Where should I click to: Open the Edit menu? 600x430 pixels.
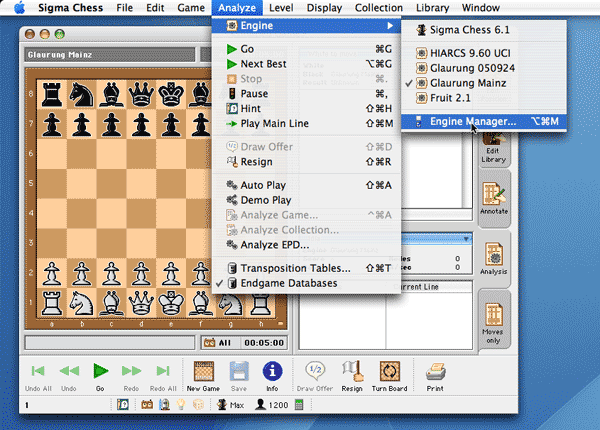[x=155, y=8]
